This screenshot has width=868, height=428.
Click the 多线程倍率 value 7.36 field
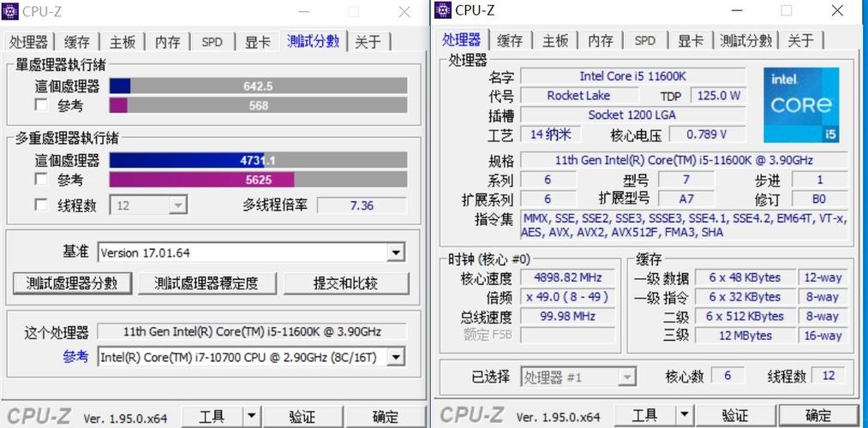click(x=362, y=205)
